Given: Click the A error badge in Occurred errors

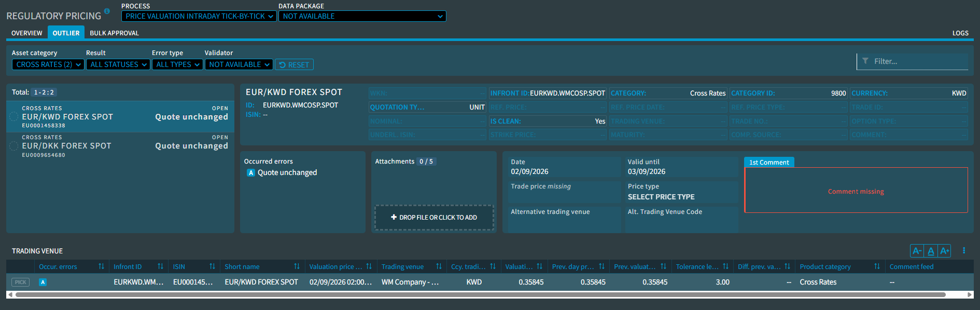Looking at the screenshot, I should [251, 173].
